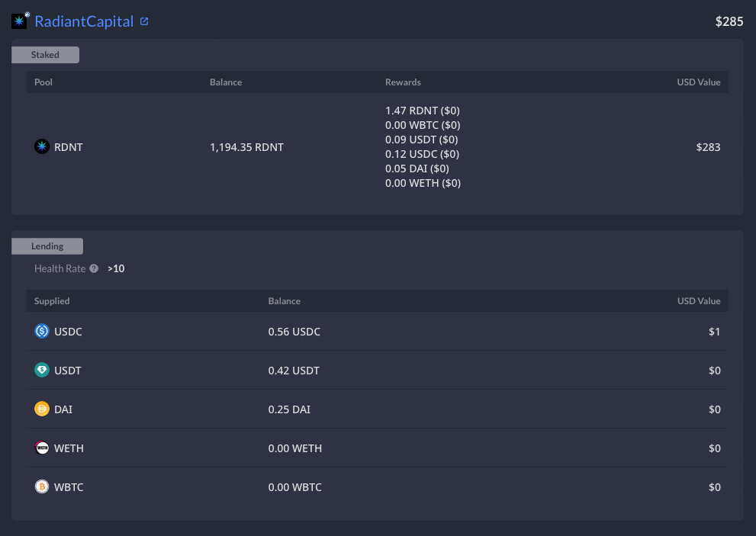This screenshot has width=756, height=536.
Task: Click the external link icon beside RadiantCapital
Action: 144,21
